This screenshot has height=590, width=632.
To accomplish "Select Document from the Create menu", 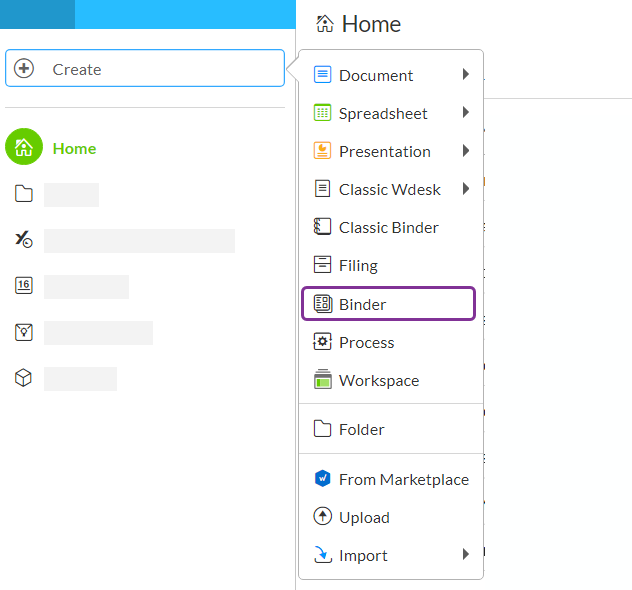I will click(x=391, y=75).
